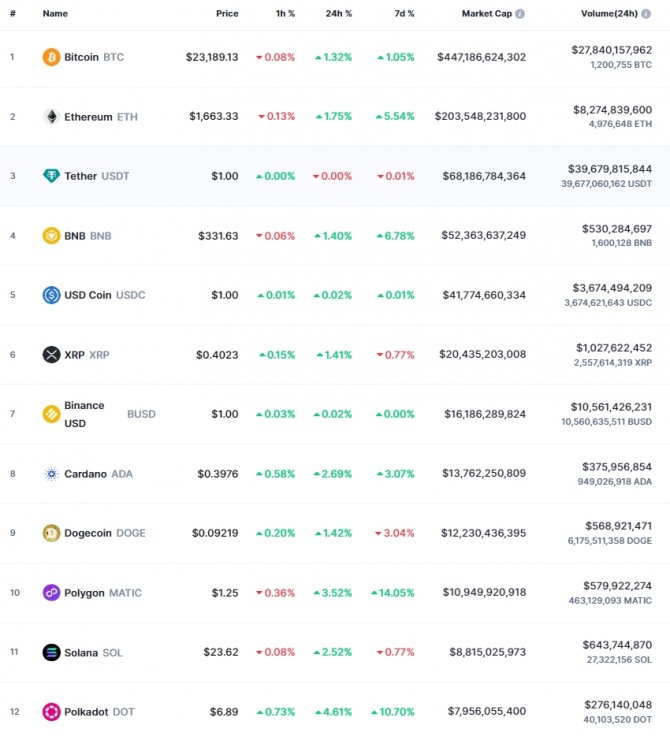Click the Volume(24h) info icon
670x736 pixels.
[x=646, y=14]
